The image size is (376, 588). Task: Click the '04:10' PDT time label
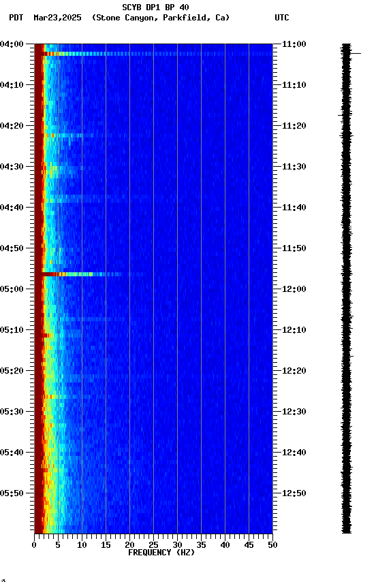(12, 85)
